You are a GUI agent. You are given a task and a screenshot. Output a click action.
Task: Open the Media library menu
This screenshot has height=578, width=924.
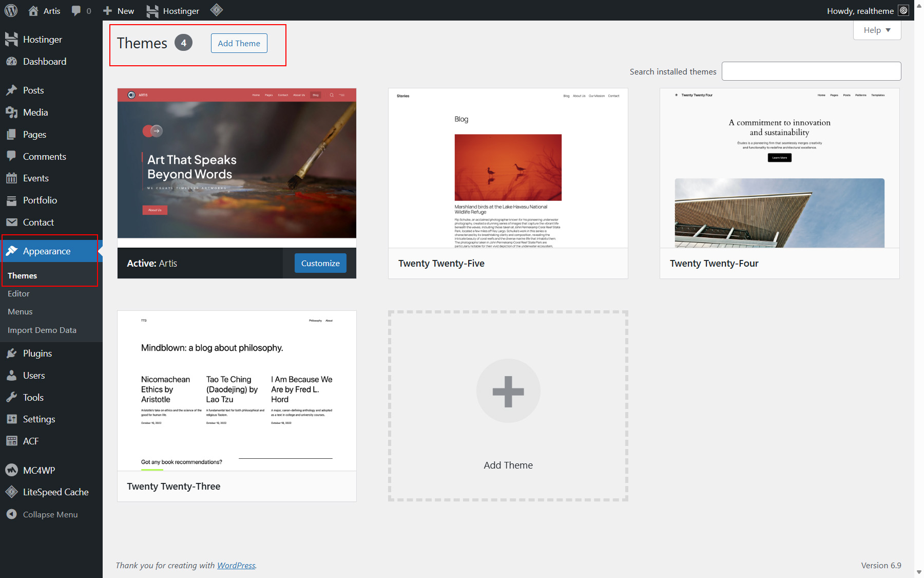pos(35,113)
